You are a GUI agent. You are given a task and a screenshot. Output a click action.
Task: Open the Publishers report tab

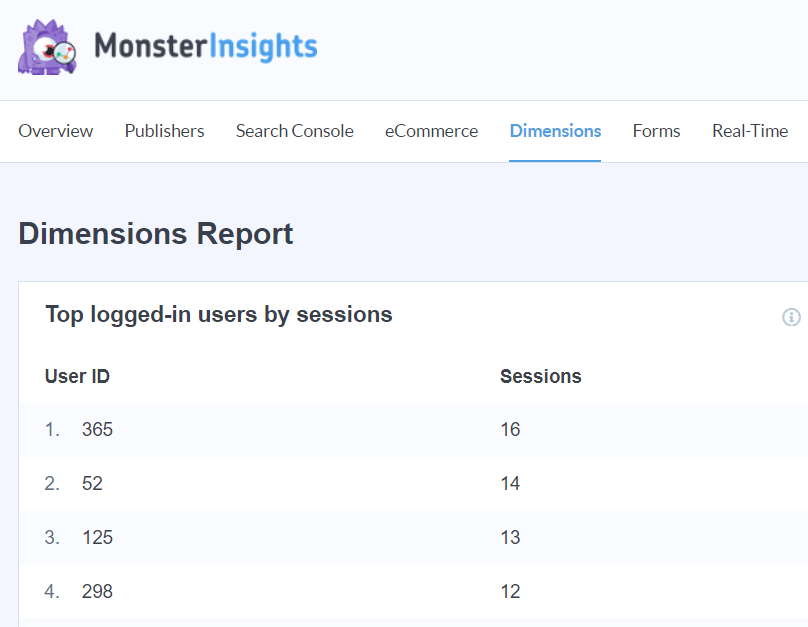(x=164, y=131)
